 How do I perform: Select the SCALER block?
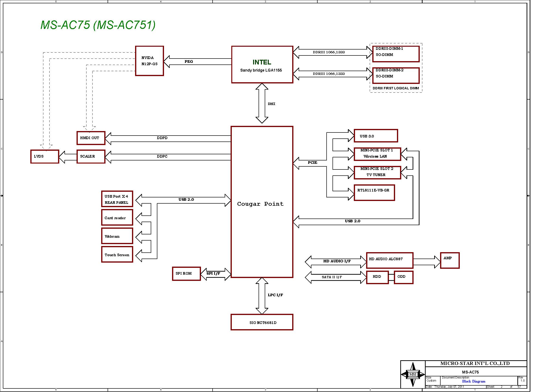pyautogui.click(x=91, y=156)
